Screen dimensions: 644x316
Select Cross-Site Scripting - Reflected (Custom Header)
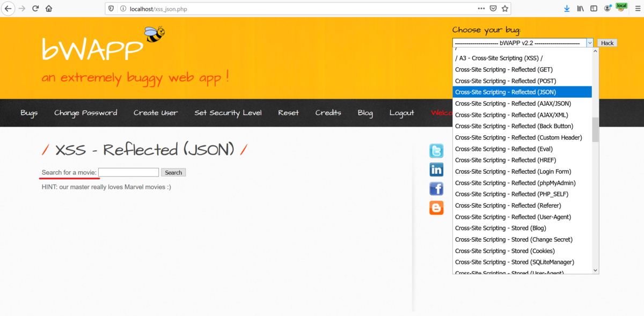coord(522,137)
